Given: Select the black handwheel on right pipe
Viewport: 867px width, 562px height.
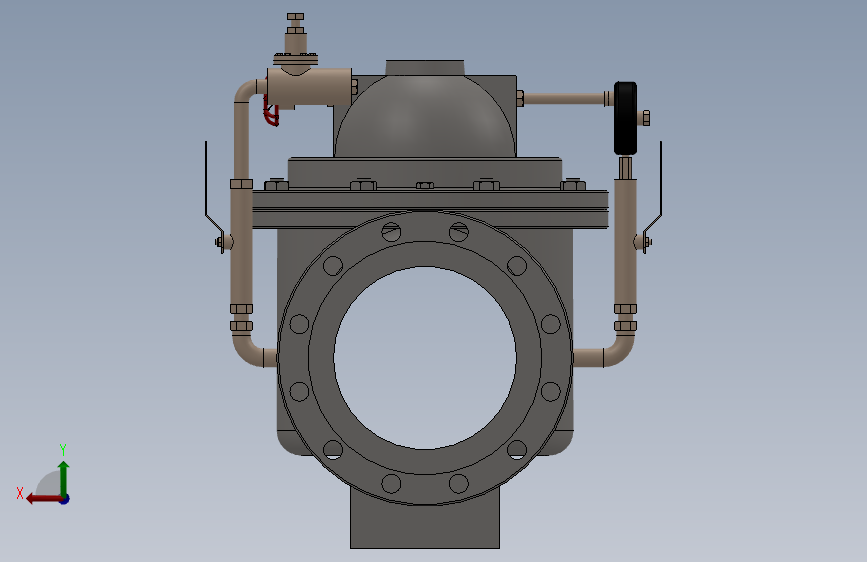Looking at the screenshot, I should (x=625, y=118).
